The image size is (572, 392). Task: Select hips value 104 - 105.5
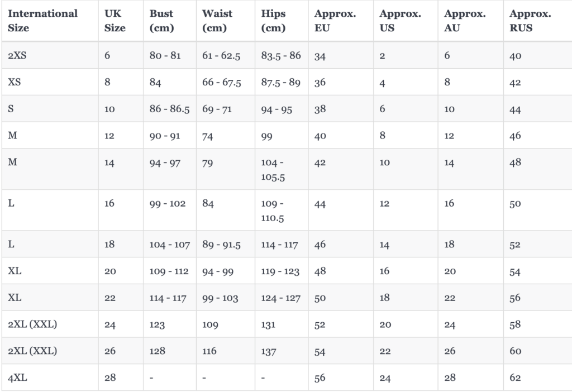pos(273,170)
